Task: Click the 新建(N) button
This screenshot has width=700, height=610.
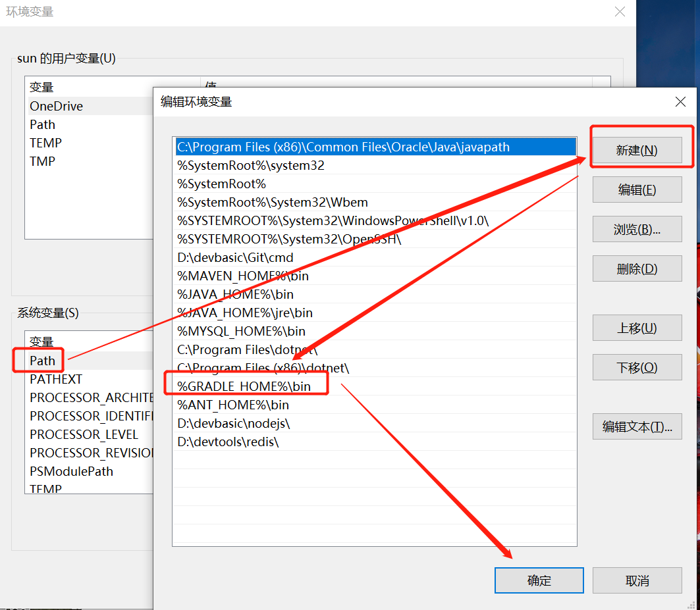Action: click(637, 151)
